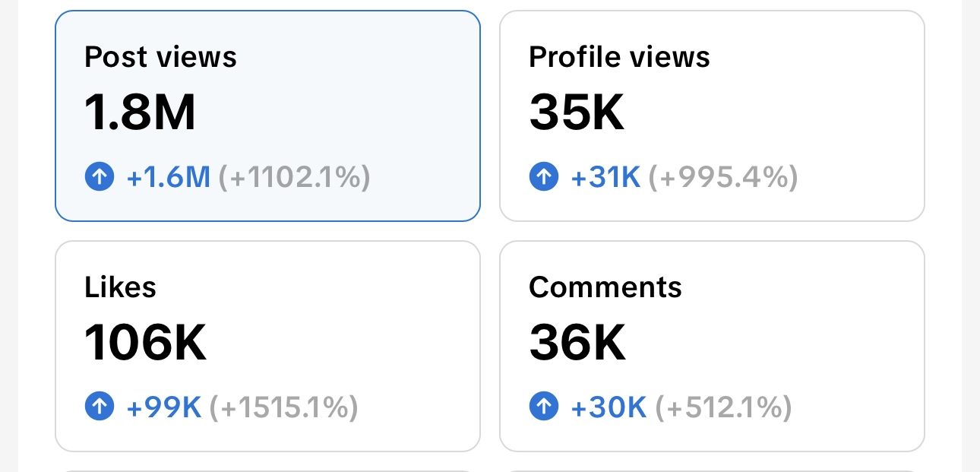The height and width of the screenshot is (472, 980).
Task: Click the +995.4% percentage text
Action: tap(723, 178)
